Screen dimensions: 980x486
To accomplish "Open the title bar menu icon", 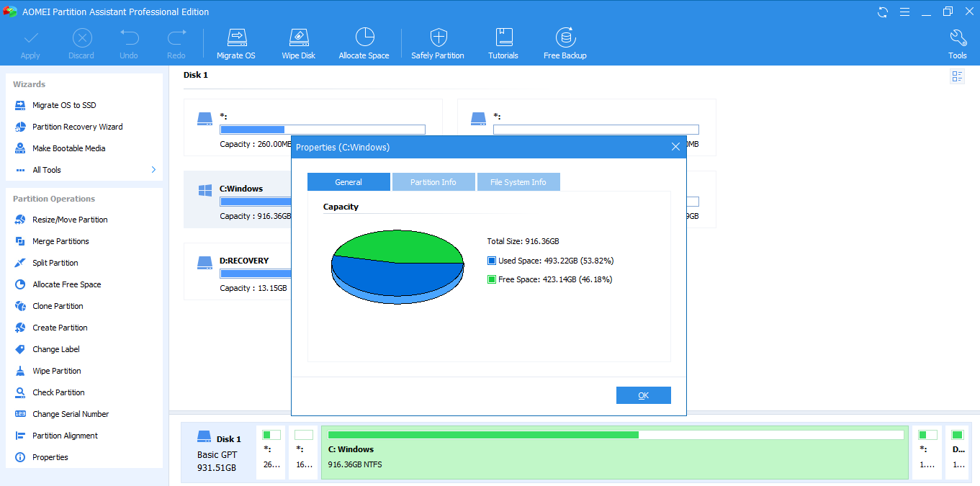I will pyautogui.click(x=904, y=12).
